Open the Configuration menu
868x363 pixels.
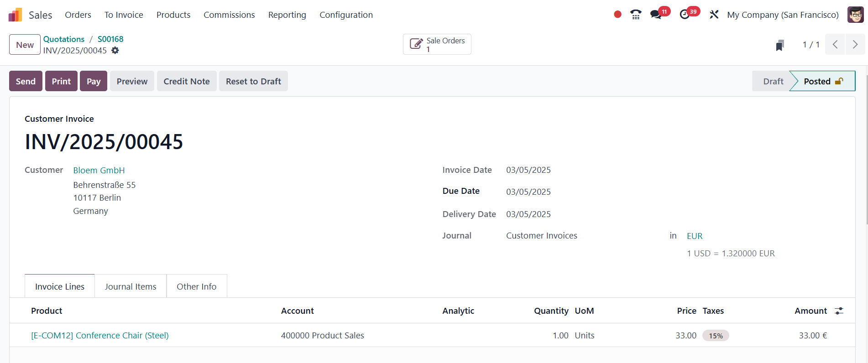[x=346, y=15]
